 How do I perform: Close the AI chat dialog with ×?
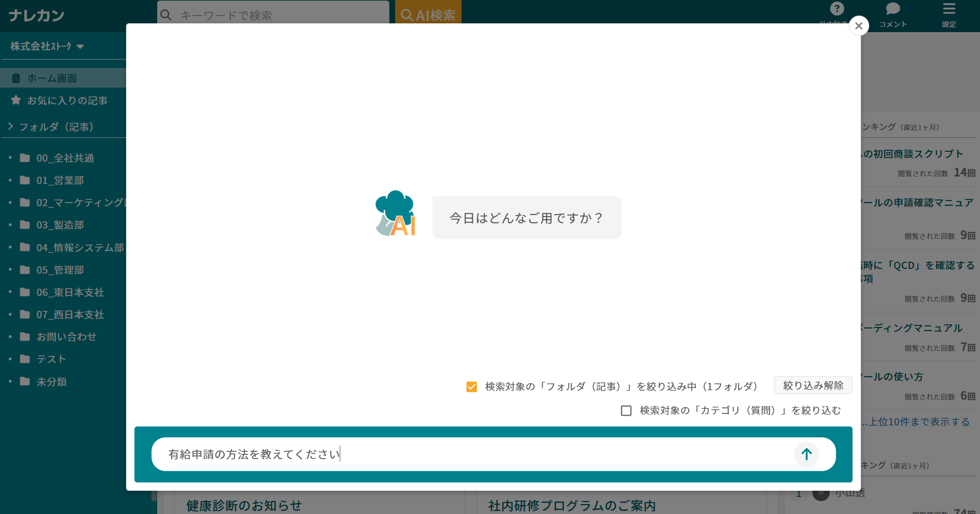click(859, 25)
